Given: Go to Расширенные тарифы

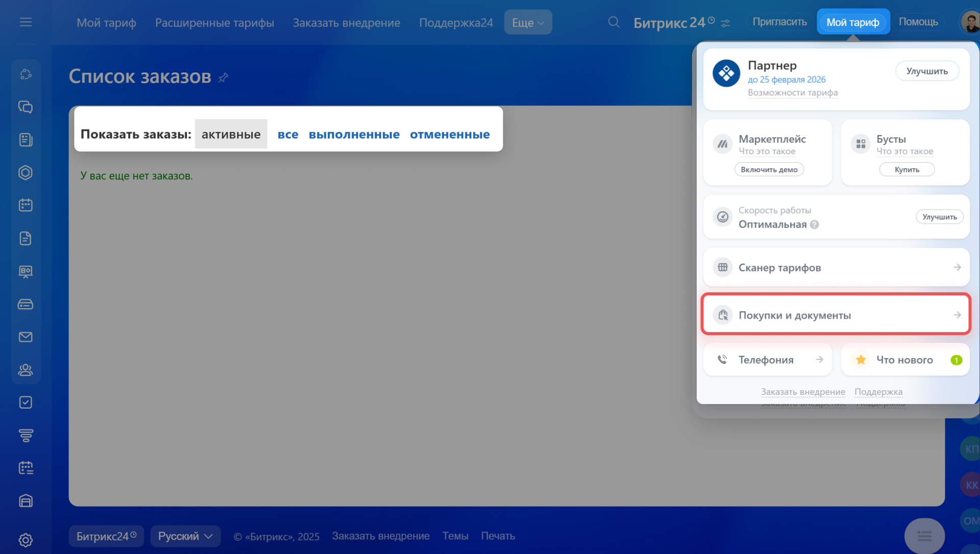Looking at the screenshot, I should (214, 22).
